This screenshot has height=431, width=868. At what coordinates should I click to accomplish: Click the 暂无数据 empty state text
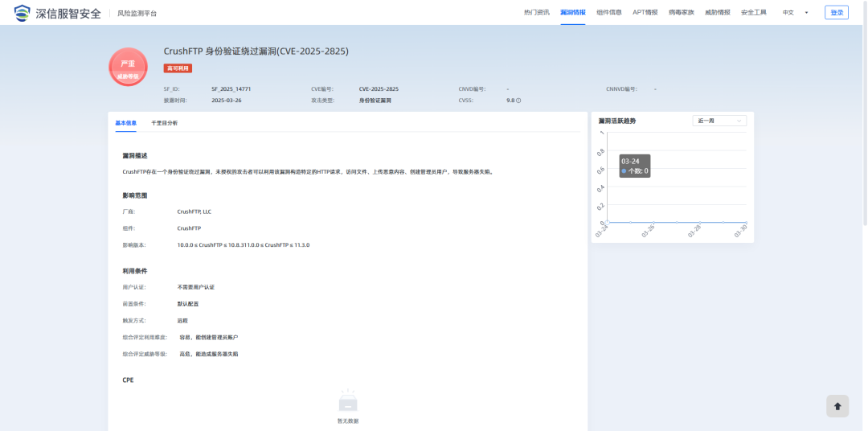[x=348, y=421]
